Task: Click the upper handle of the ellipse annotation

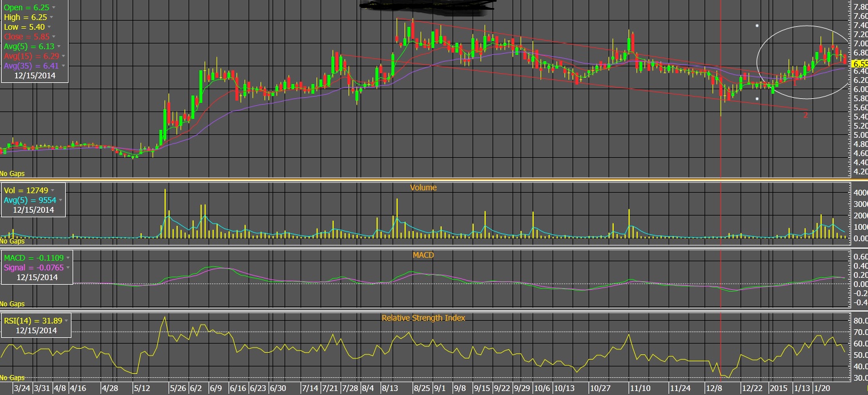Action: point(757,26)
